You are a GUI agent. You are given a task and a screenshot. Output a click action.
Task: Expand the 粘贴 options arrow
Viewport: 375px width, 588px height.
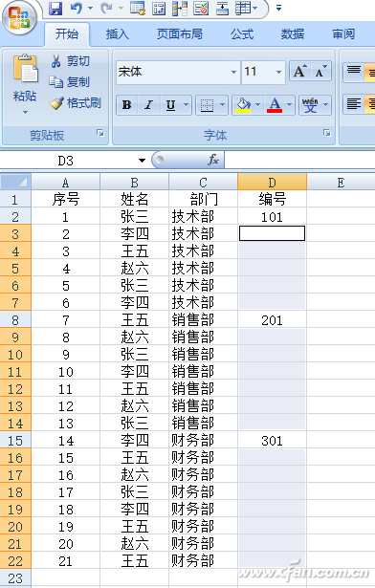pos(25,112)
